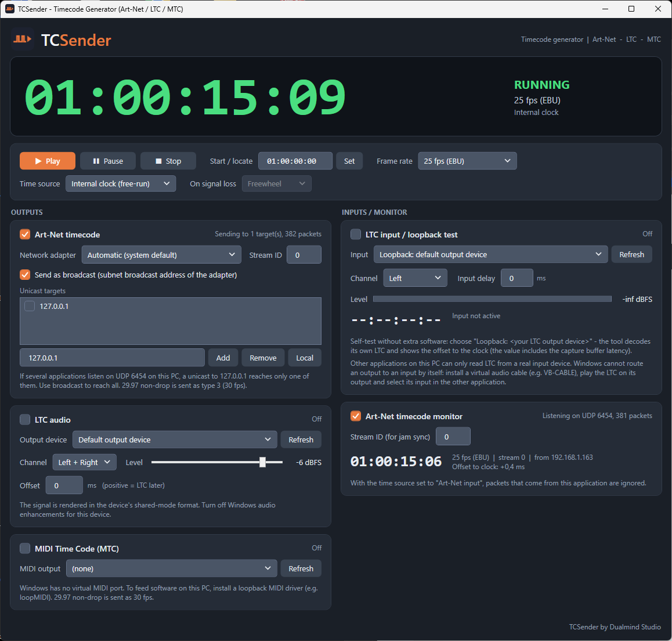Click the 'Input not active' status text
This screenshot has height=641, width=672.
pos(476,316)
